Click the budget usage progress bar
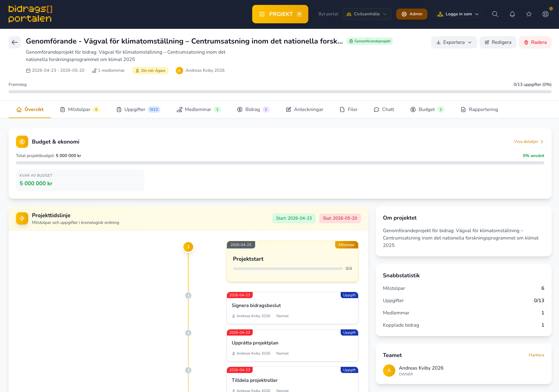 click(x=280, y=163)
